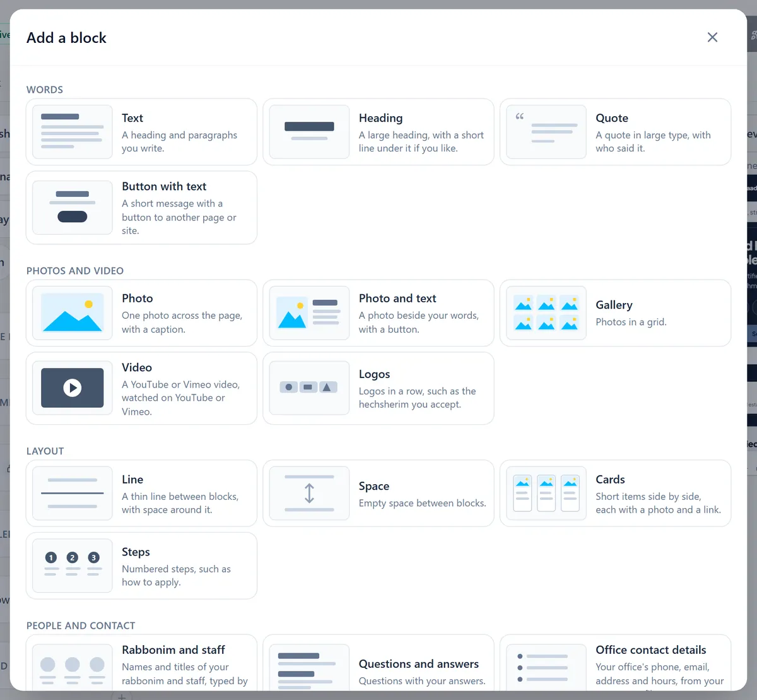This screenshot has width=757, height=700.
Task: Choose the Gallery grid icon
Action: 546,313
